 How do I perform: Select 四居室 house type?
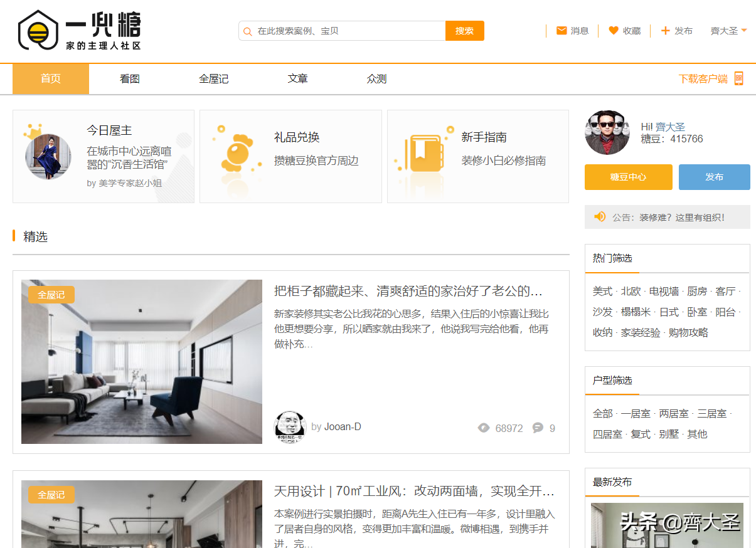click(607, 435)
